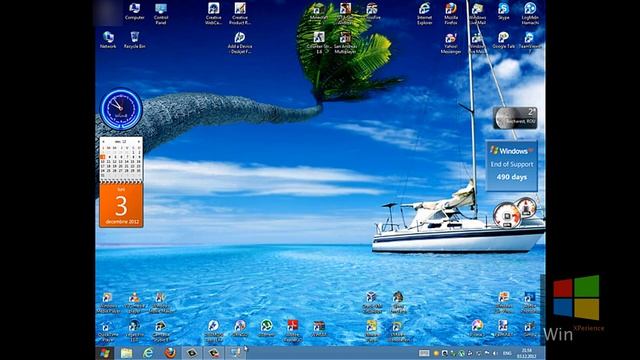Click the orange date 3 calendar gadget

point(121,205)
